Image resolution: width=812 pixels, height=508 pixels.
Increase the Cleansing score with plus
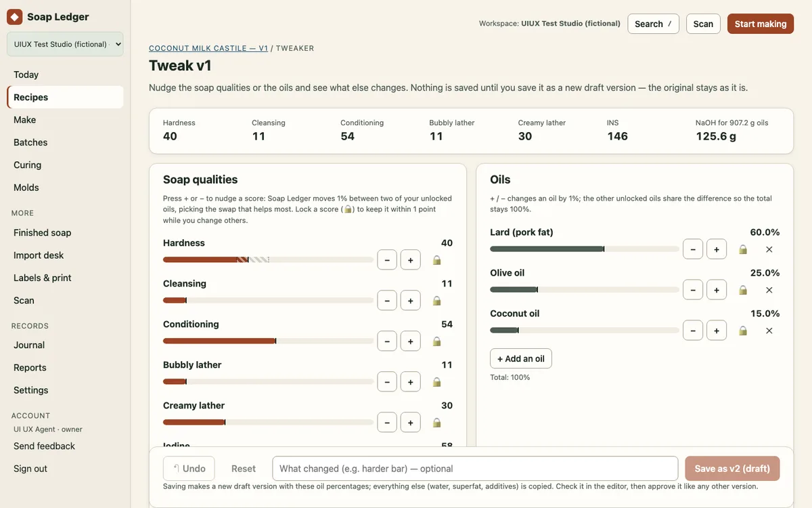click(x=411, y=301)
